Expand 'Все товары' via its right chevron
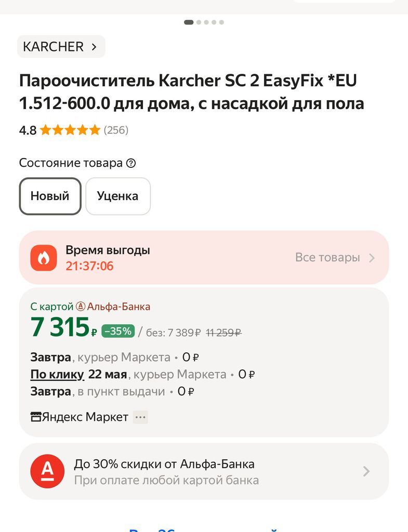 [x=373, y=257]
